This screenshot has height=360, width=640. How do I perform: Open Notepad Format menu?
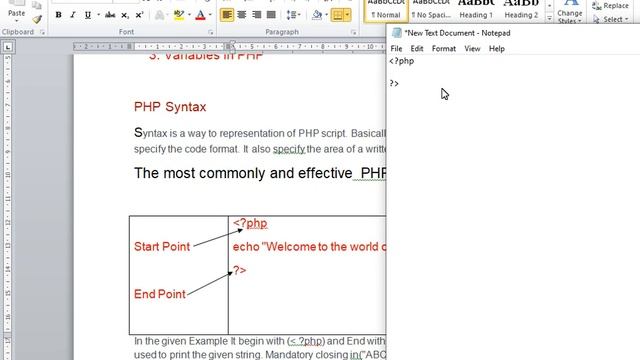(444, 49)
